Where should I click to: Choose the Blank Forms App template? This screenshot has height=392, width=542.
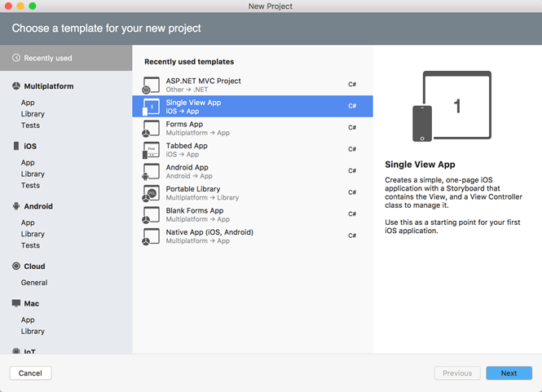point(253,214)
